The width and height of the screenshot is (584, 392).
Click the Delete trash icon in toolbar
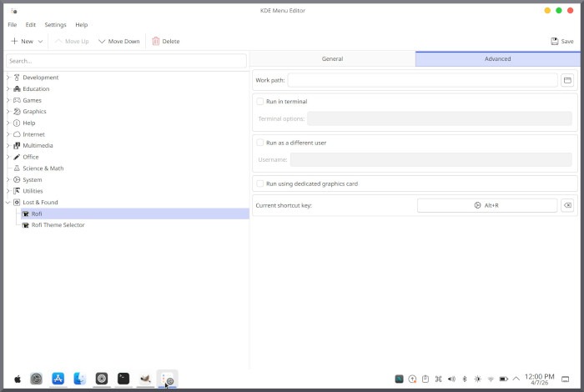155,41
